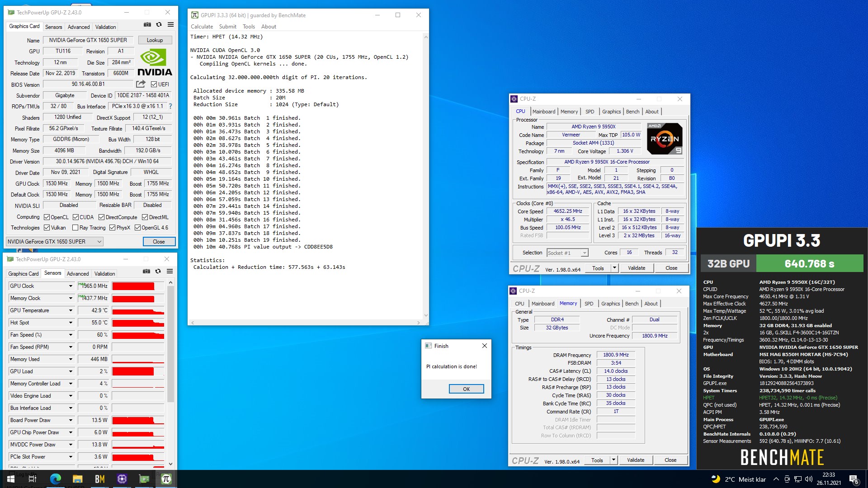Switch to Mainboard tab in upper CPU-Z

point(544,112)
